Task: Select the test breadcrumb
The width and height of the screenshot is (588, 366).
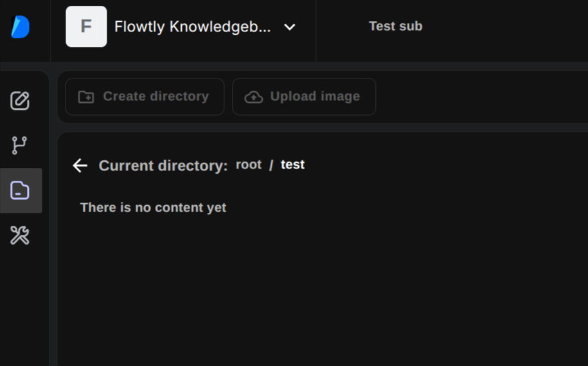Action: point(292,165)
